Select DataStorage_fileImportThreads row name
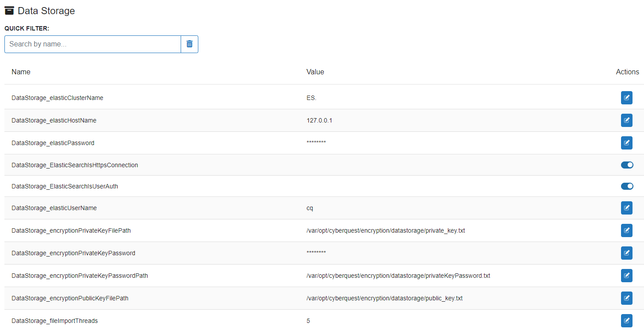The image size is (644, 330). pos(55,321)
